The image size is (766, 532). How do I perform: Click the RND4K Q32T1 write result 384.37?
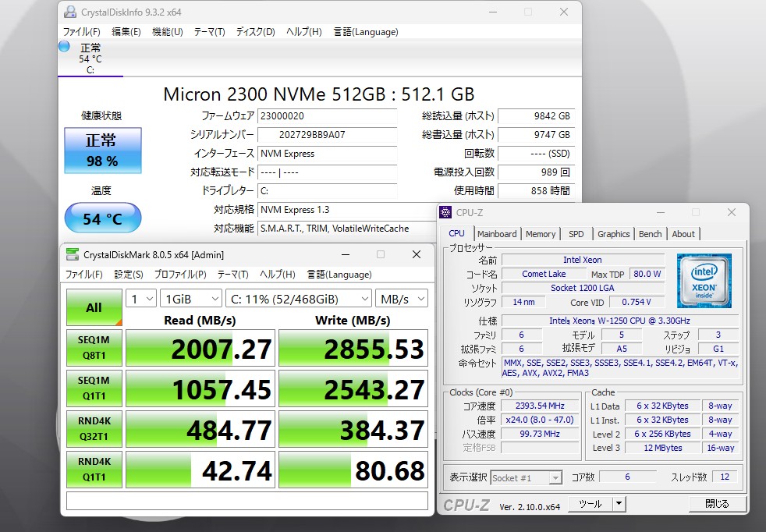[x=353, y=429]
